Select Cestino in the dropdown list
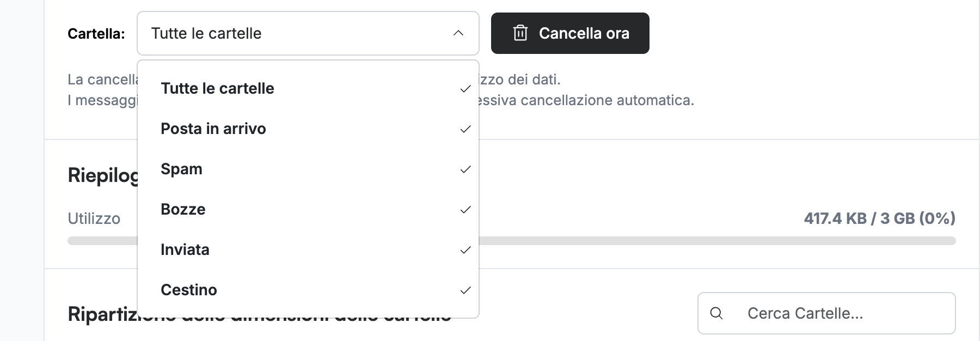Image resolution: width=980 pixels, height=341 pixels. [x=308, y=290]
